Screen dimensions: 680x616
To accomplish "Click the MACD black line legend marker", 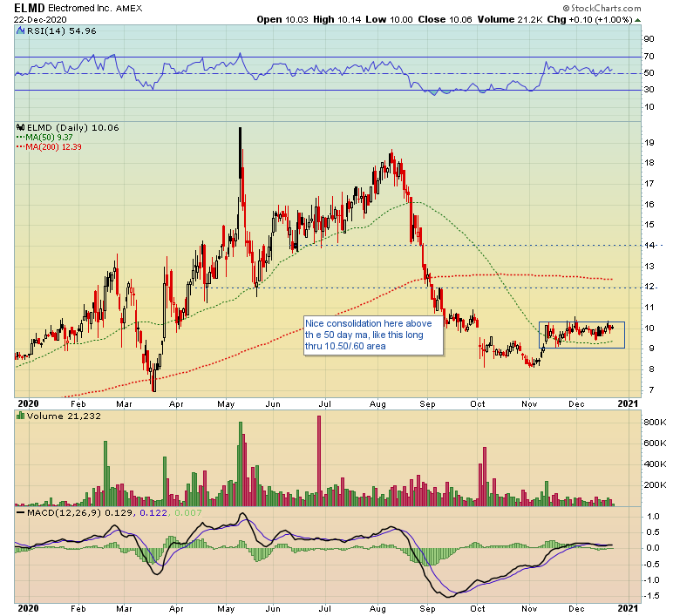I will pos(20,512).
